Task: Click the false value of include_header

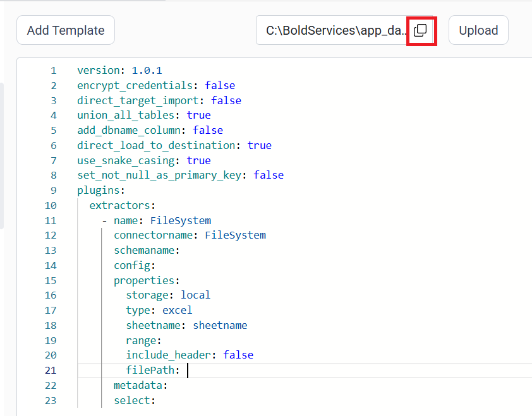Action: click(x=238, y=355)
